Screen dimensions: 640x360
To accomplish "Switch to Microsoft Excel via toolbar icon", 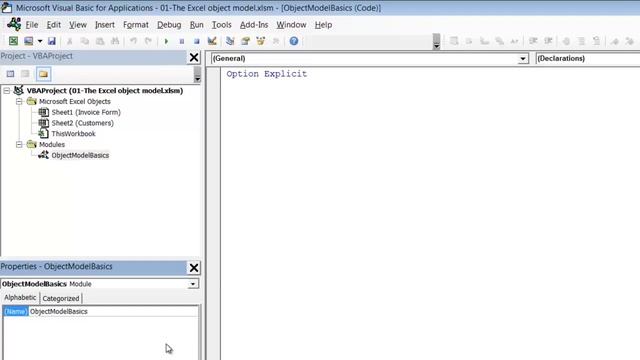I will (x=13, y=41).
